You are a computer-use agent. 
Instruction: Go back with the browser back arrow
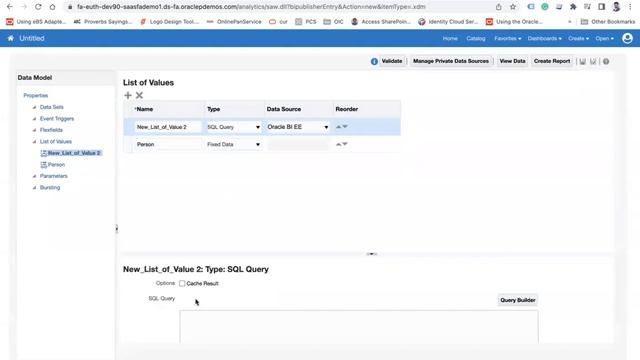[x=10, y=7]
